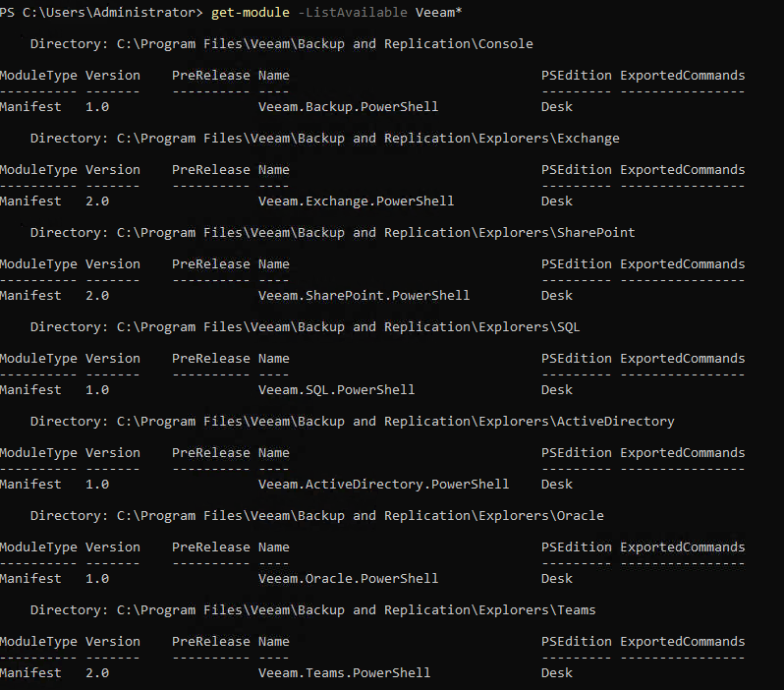Click the -ListAvailable parameter

click(353, 12)
